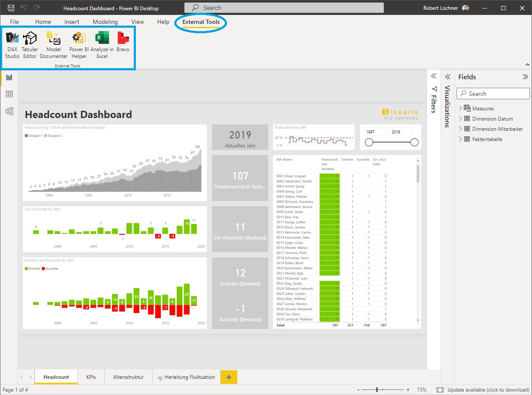
Task: Add a new report page with the plus button
Action: (228, 377)
